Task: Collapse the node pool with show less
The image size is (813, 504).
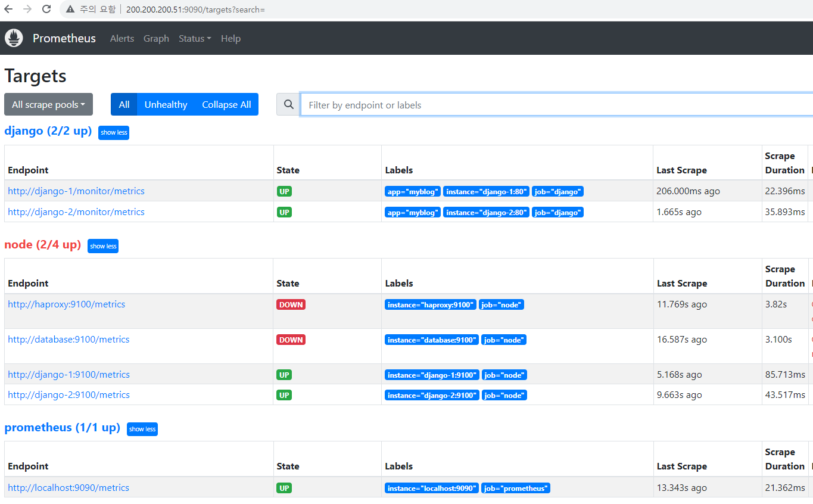Action: (103, 246)
